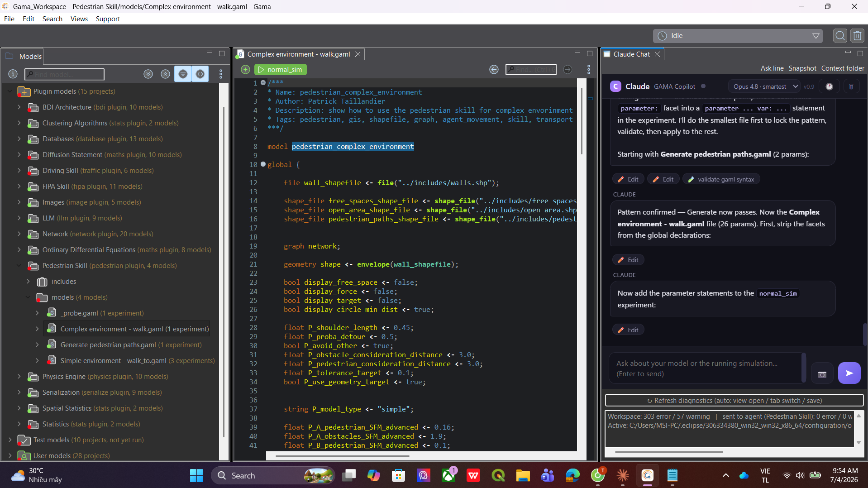This screenshot has width=868, height=488.
Task: Maximize the Models panel
Action: pyautogui.click(x=222, y=53)
